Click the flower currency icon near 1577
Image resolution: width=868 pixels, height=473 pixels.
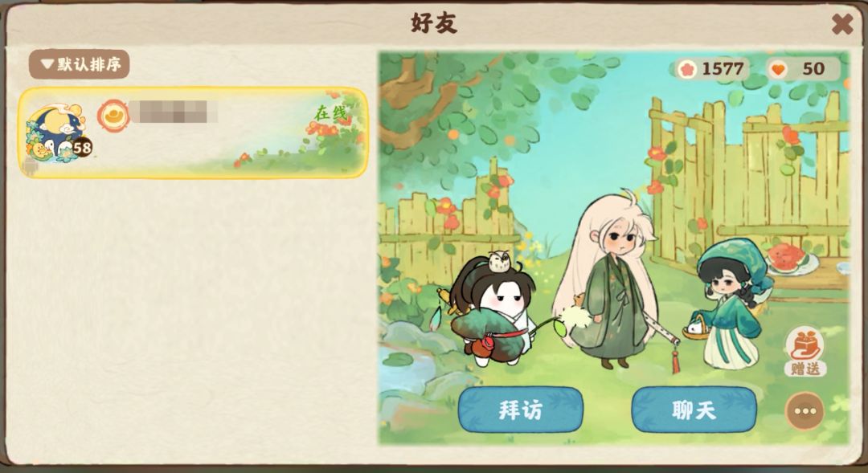pos(687,69)
